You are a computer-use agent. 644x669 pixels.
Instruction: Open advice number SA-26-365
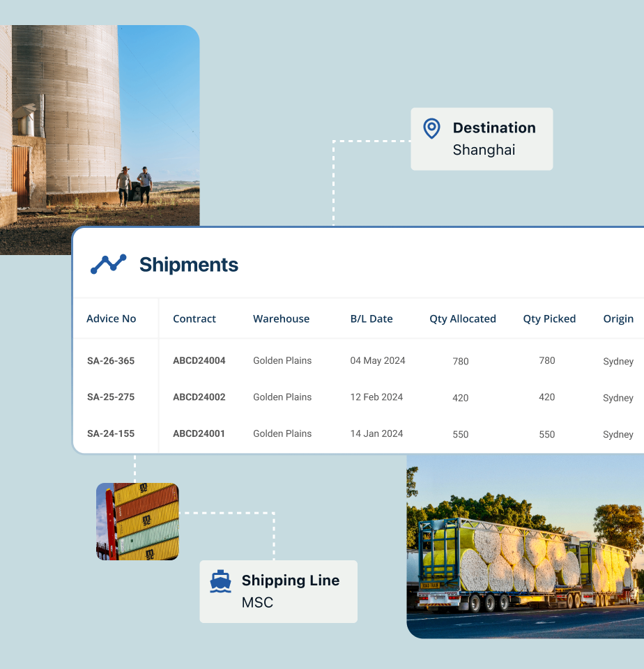click(x=111, y=360)
